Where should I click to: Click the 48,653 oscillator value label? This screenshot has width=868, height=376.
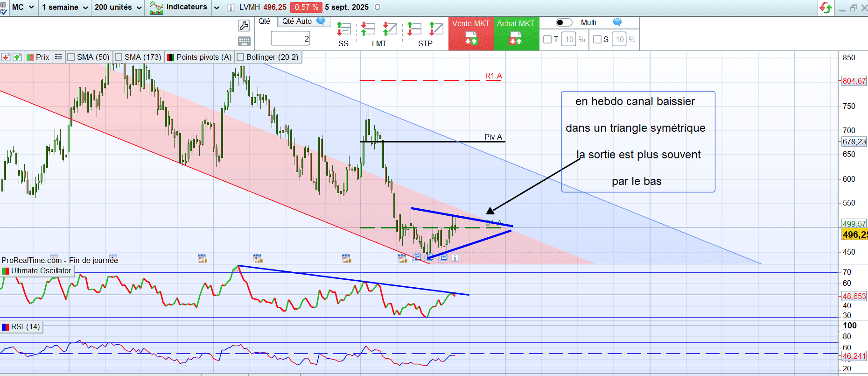854,296
